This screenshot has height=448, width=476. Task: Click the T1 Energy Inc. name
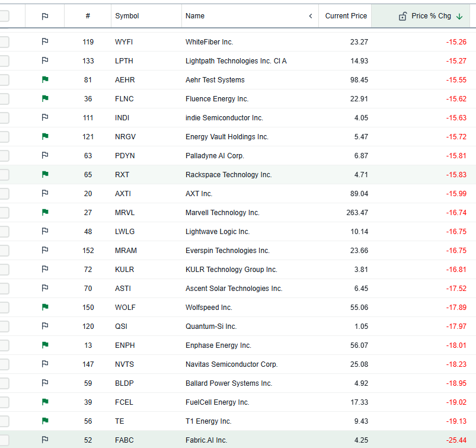click(209, 421)
